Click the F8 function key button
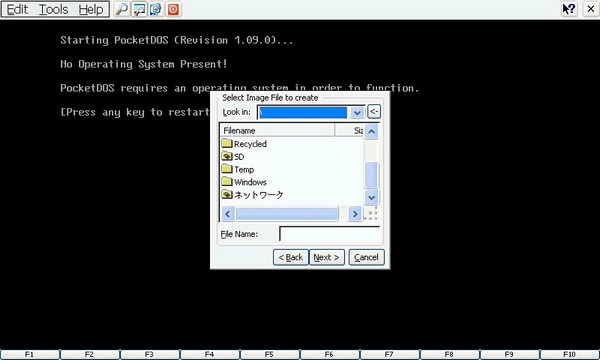600x360 pixels. 450,355
